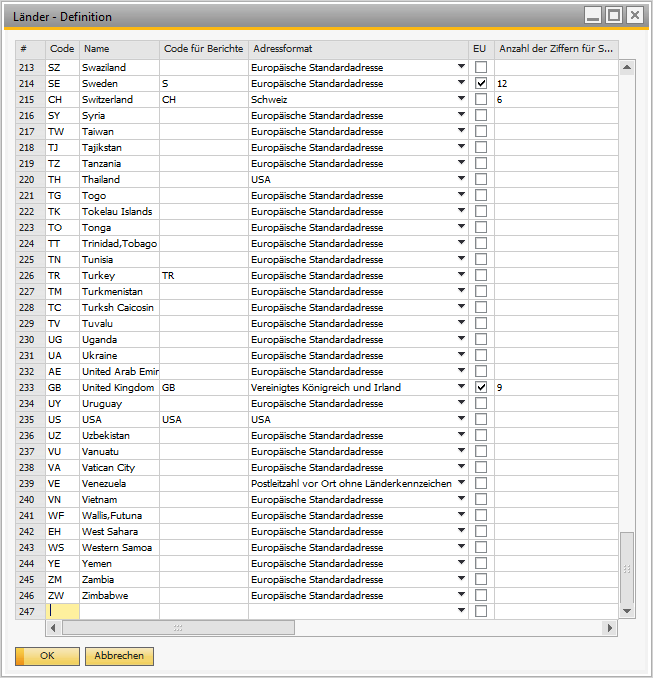
Task: Click the vertical scrollbar thumb
Action: [x=627, y=568]
